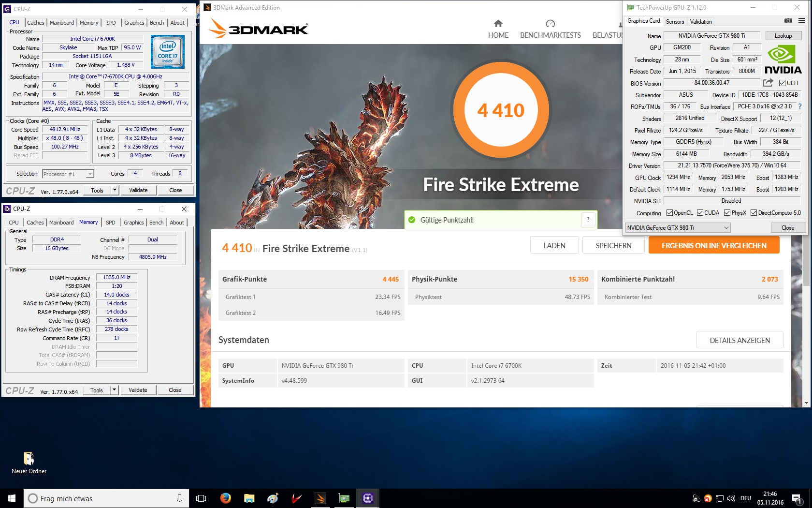The width and height of the screenshot is (812, 508).
Task: Toggle the CUDA checkbox in GPU-Z
Action: point(700,213)
